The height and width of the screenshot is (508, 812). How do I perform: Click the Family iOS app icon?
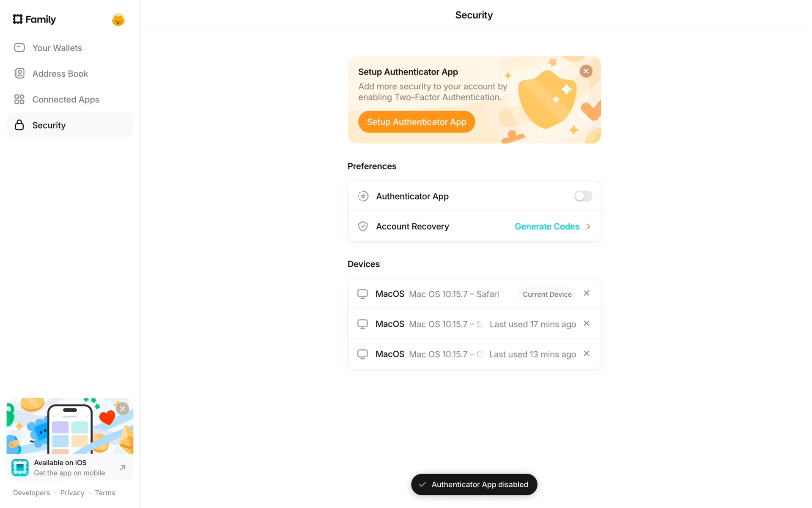pyautogui.click(x=20, y=468)
